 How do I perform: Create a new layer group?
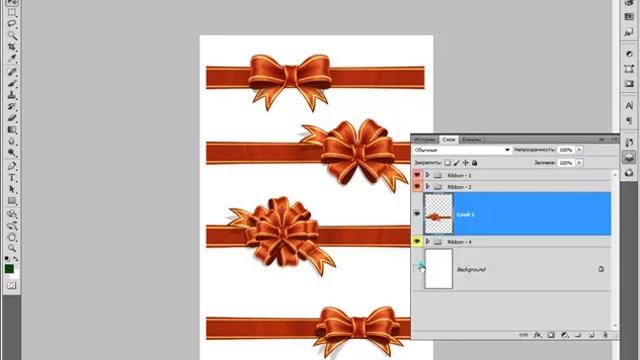[x=578, y=335]
